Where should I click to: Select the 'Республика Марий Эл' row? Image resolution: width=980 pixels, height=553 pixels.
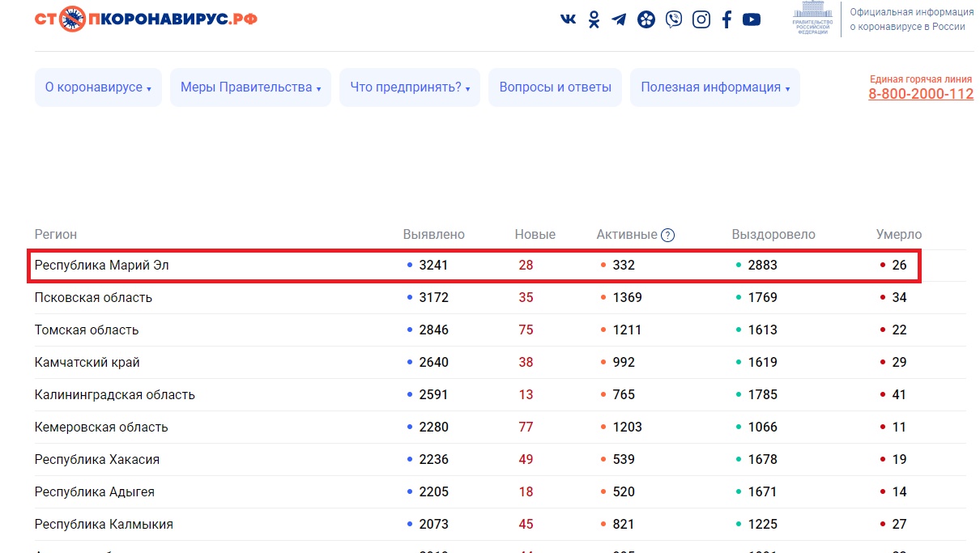click(x=102, y=266)
